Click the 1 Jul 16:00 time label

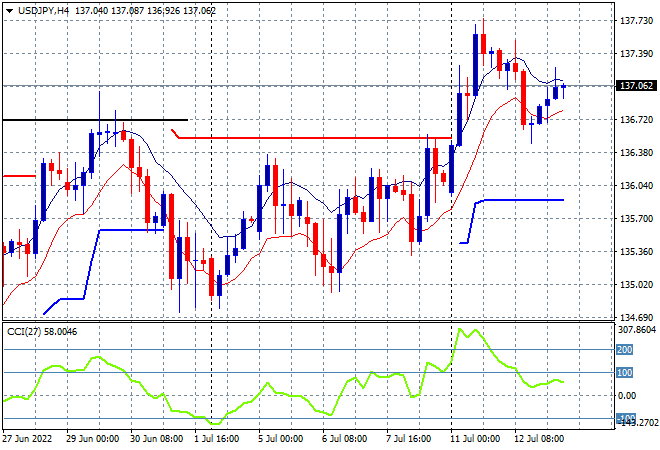[216, 439]
